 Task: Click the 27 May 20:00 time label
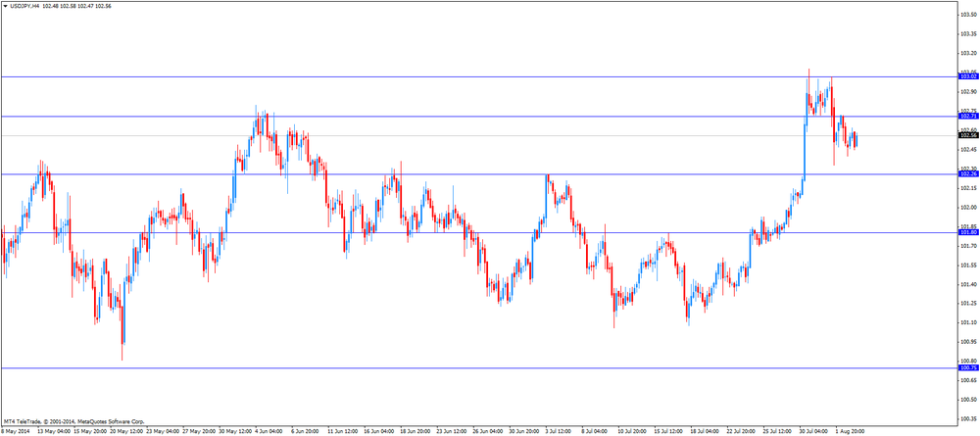pos(198,431)
